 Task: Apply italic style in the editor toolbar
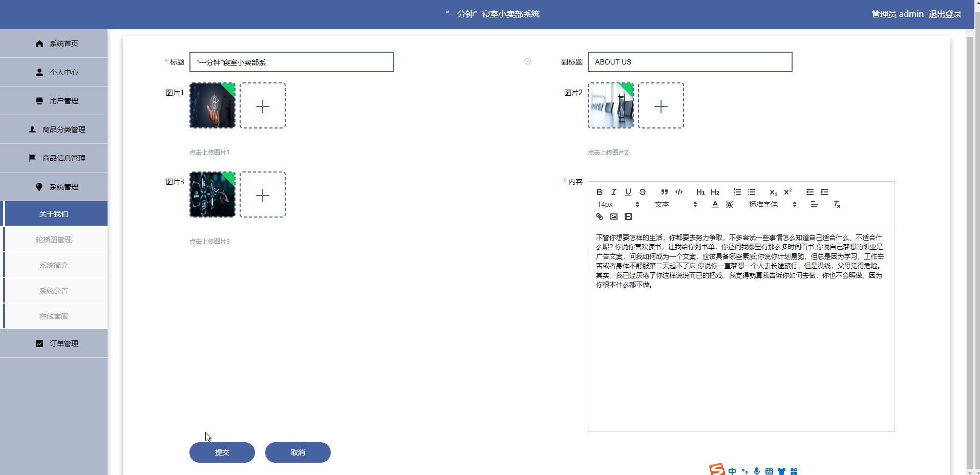pyautogui.click(x=614, y=192)
